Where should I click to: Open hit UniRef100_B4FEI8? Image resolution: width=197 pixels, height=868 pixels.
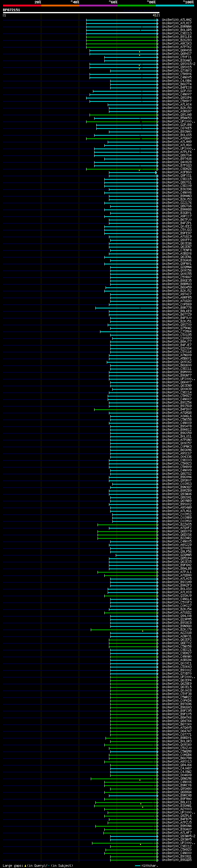pos(177,88)
